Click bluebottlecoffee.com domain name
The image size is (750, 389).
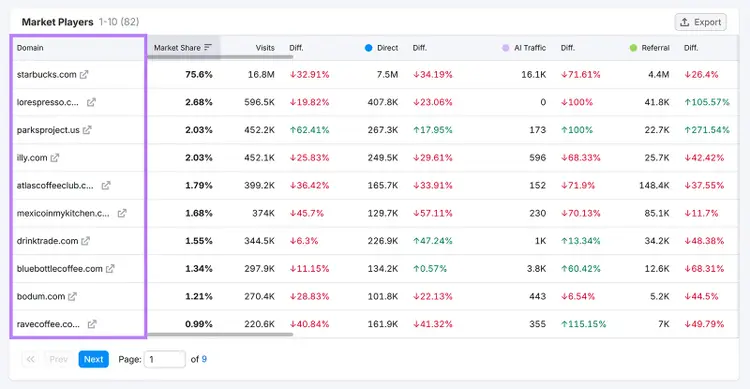(x=60, y=269)
